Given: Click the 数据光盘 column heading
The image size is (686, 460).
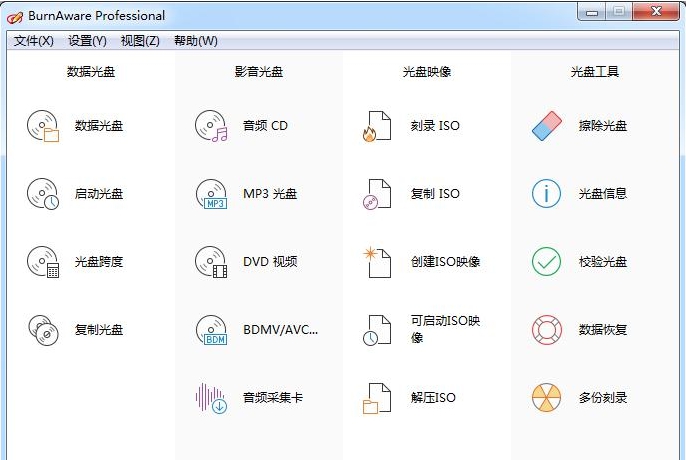Looking at the screenshot, I should coord(91,72).
